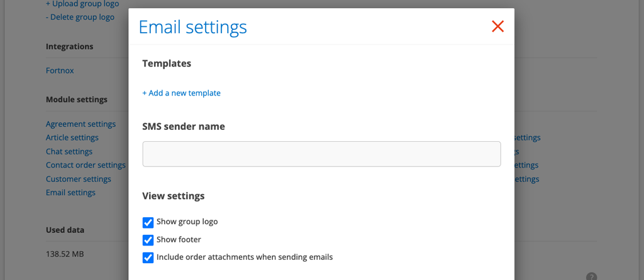The image size is (644, 280).
Task: Click '- Delete group logo' link
Action: point(80,17)
